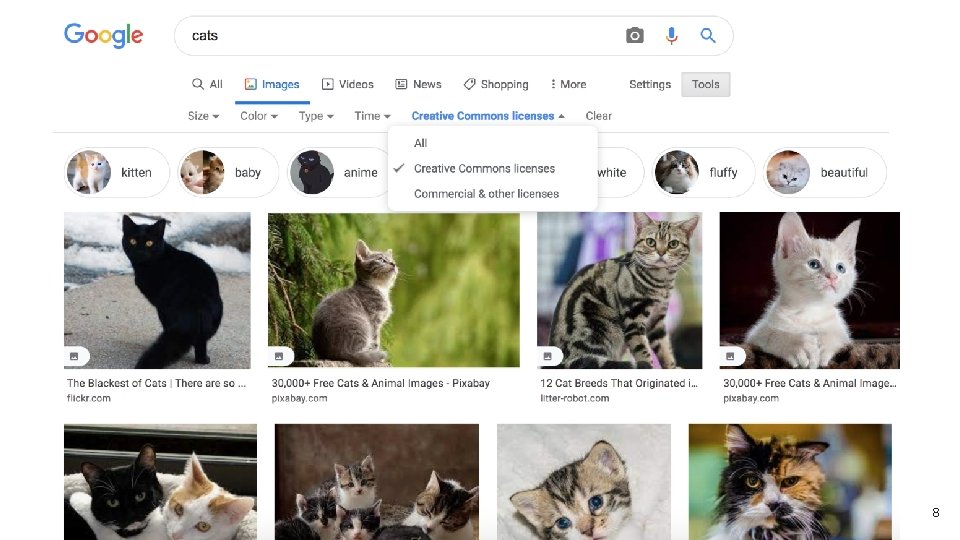This screenshot has width=960, height=540.
Task: Open the black cat on sand thumbnail
Action: tap(157, 290)
